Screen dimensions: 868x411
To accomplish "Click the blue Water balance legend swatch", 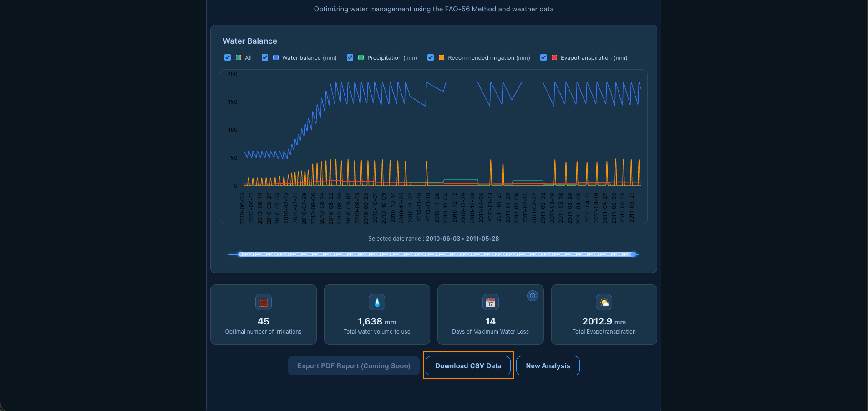I will tap(276, 57).
